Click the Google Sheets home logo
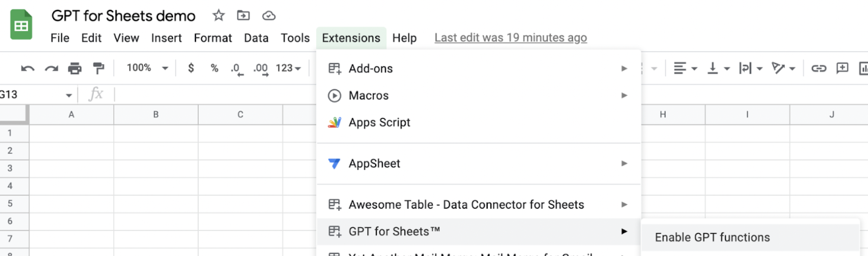Screen dimensions: 868x256 click(22, 25)
